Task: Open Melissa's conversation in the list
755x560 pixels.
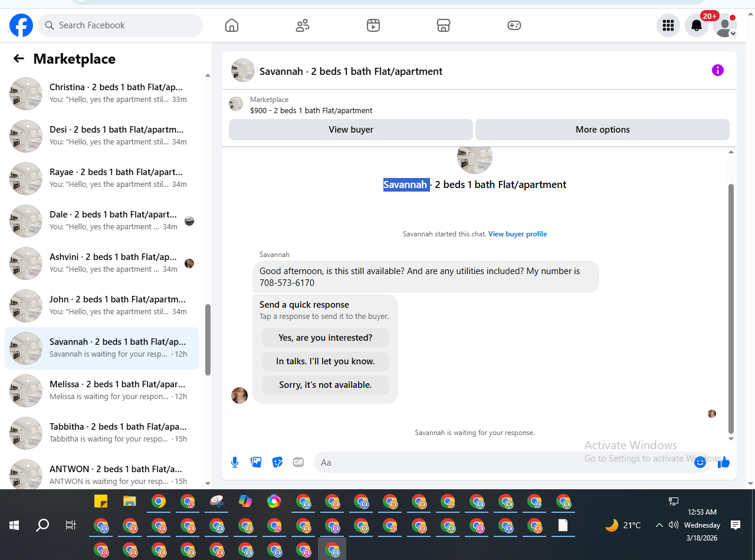Action: pyautogui.click(x=101, y=391)
